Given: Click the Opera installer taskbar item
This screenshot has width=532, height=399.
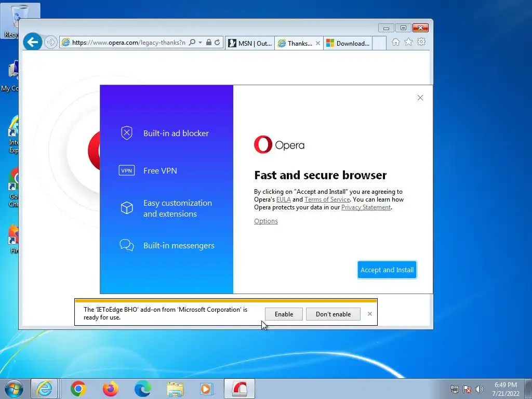Looking at the screenshot, I should click(239, 389).
